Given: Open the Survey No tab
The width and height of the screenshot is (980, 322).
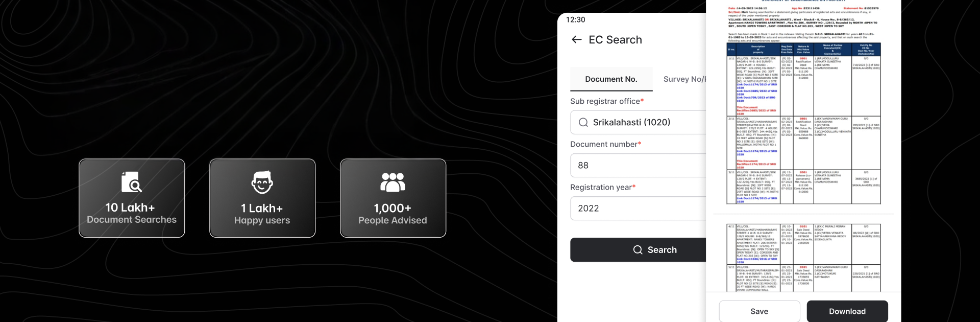Looking at the screenshot, I should tap(684, 79).
